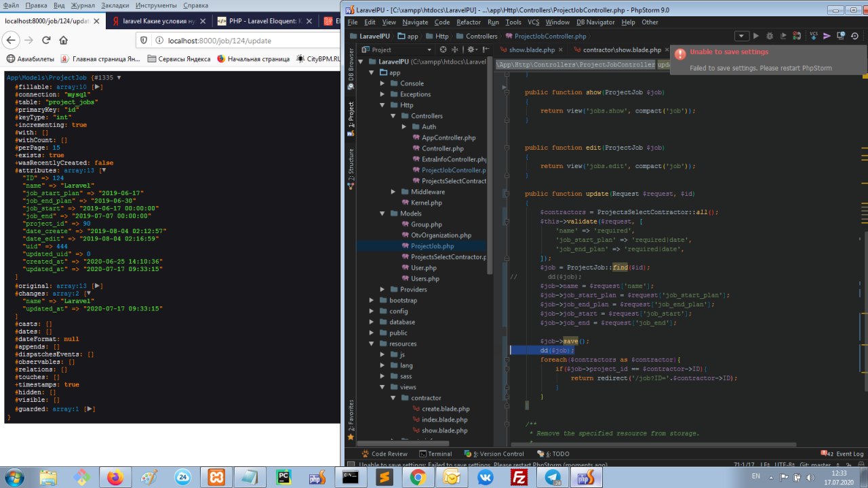Collapse the ProjectJob dump root arrow
Viewport: 868px width, 488px height.
[119, 78]
